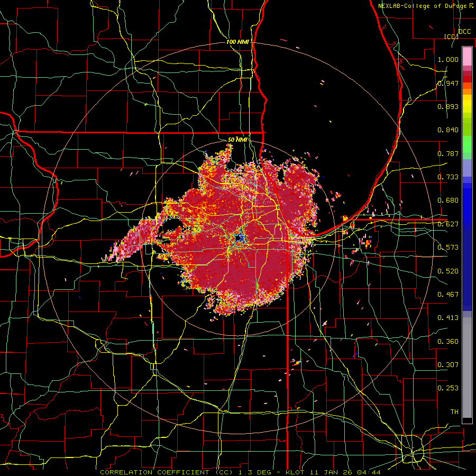The image size is (476, 476).
Task: Click the 0.893 legend value
Action: point(448,106)
